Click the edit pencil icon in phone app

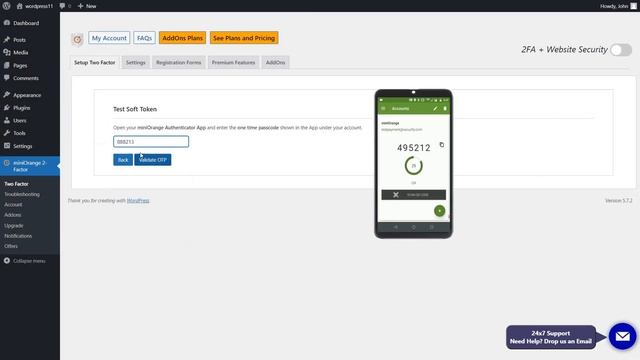pos(435,109)
